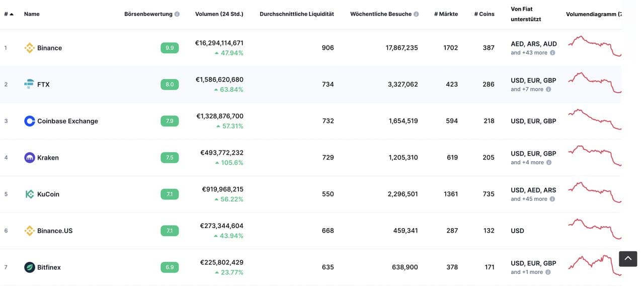
Task: Click the KuCoin logo icon
Action: (30, 194)
